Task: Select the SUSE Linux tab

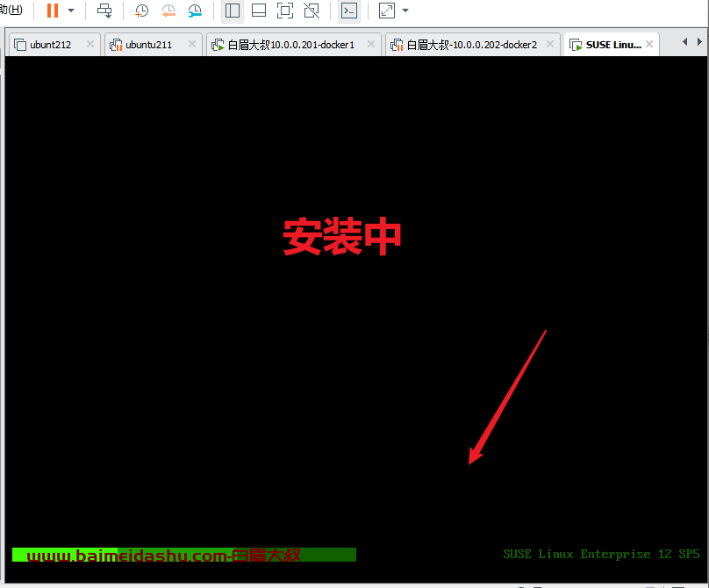Action: (613, 45)
